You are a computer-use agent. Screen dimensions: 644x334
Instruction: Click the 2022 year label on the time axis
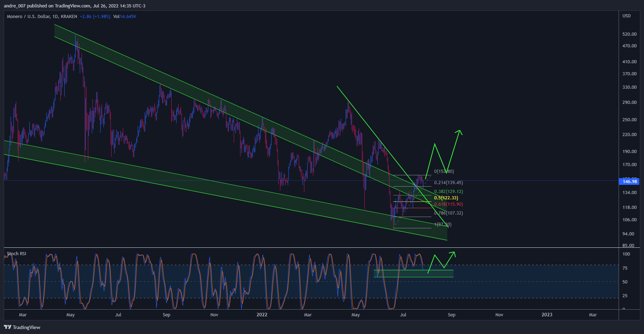click(x=262, y=315)
